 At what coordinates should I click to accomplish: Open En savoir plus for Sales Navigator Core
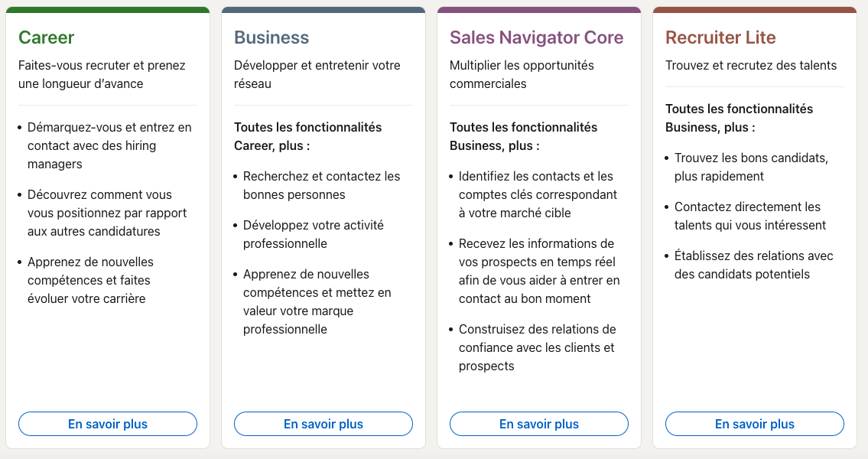(539, 424)
